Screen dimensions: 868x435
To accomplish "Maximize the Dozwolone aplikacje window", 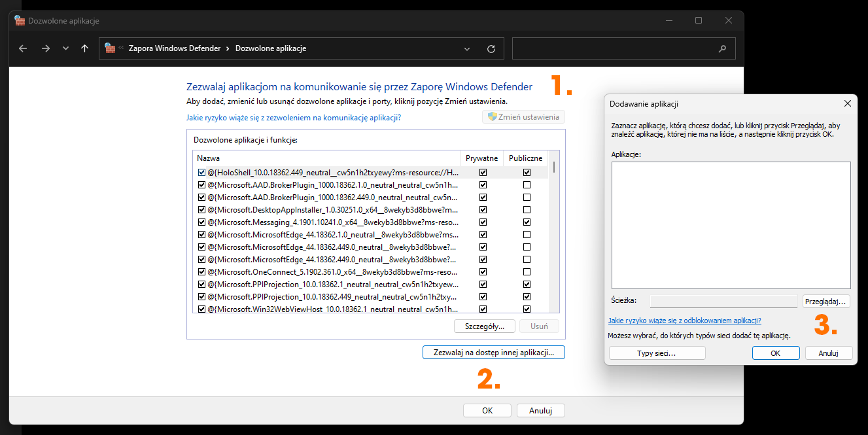I will [x=699, y=20].
